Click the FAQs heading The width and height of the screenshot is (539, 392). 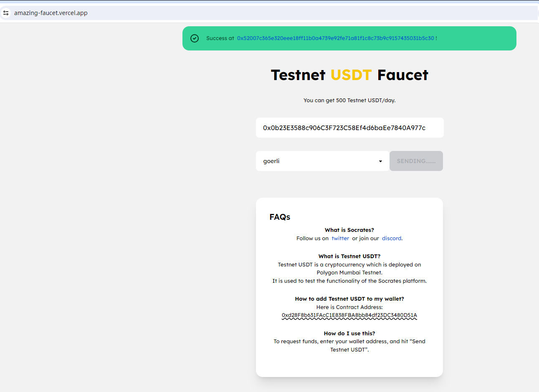tap(280, 217)
